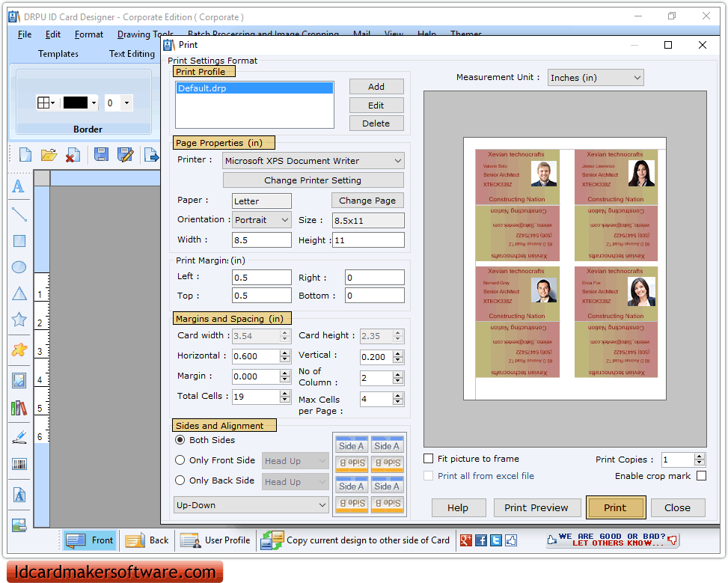The width and height of the screenshot is (728, 583).
Task: Choose the Ellipse shape tool
Action: [19, 266]
